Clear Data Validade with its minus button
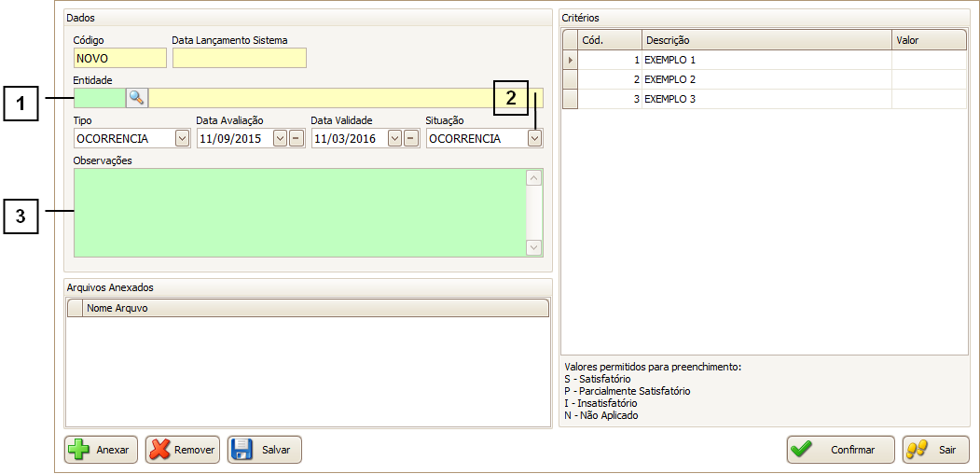 [x=410, y=138]
